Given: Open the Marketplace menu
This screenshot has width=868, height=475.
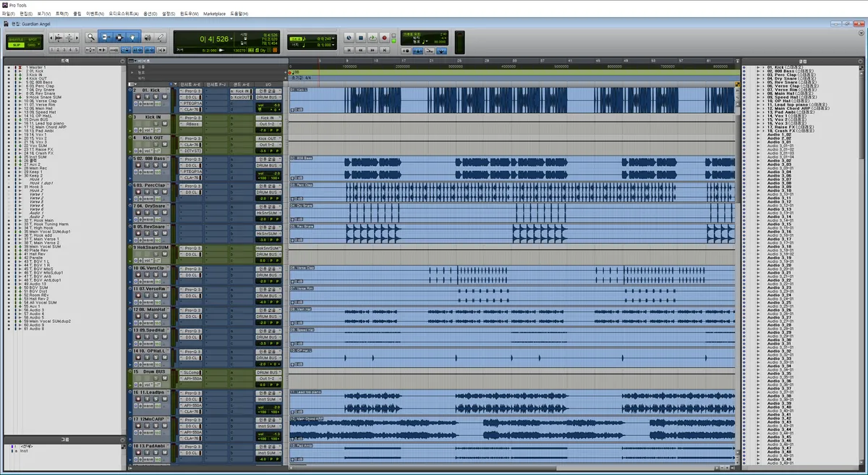Looking at the screenshot, I should pos(215,13).
